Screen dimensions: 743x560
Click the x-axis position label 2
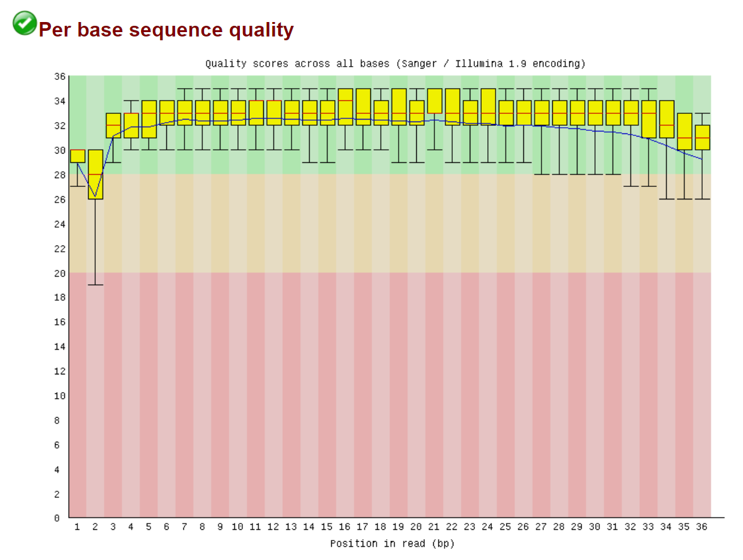click(x=95, y=527)
